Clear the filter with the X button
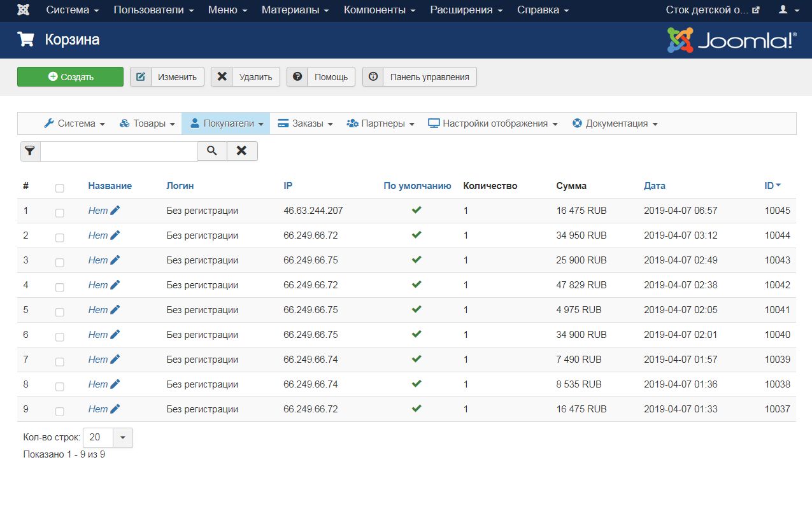 (x=242, y=151)
